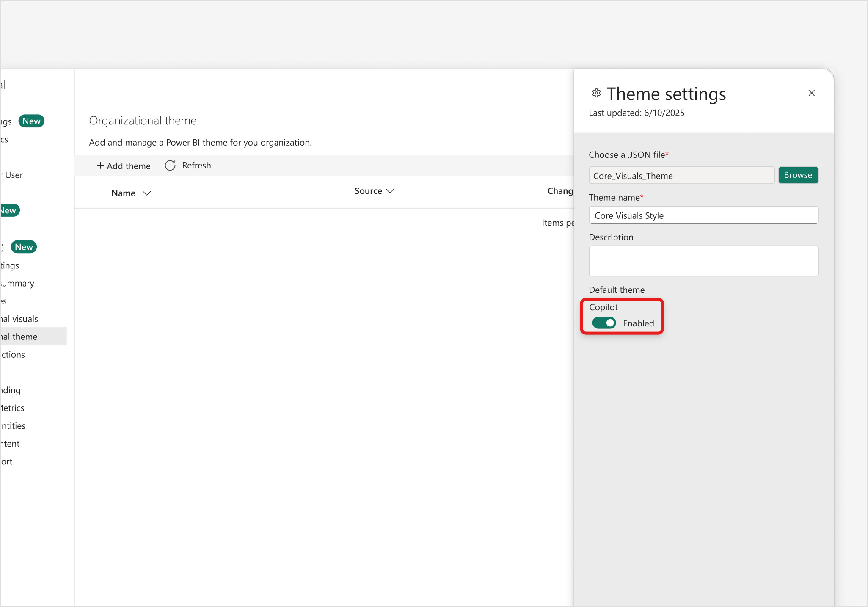Click the Core_Visuals_Theme file field
Viewport: 868px width, 607px height.
(681, 176)
